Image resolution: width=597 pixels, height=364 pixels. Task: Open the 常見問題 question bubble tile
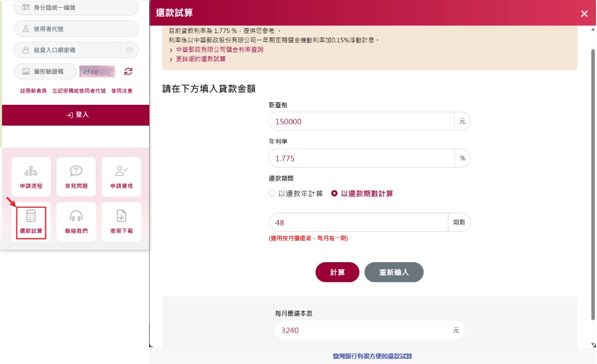pos(76,177)
